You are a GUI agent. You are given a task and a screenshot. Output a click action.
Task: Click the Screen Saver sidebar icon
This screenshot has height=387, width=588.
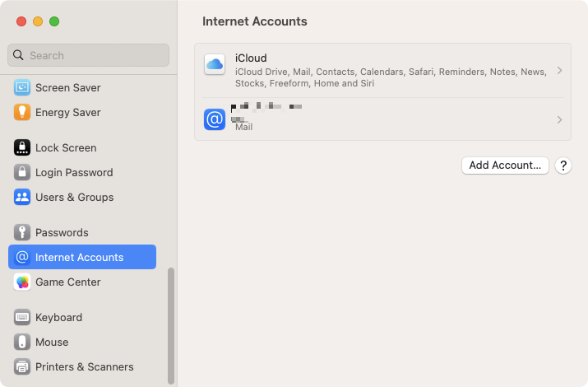(22, 87)
